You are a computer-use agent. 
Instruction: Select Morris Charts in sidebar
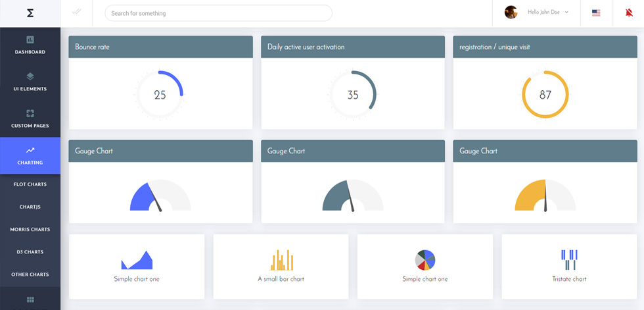coord(30,230)
